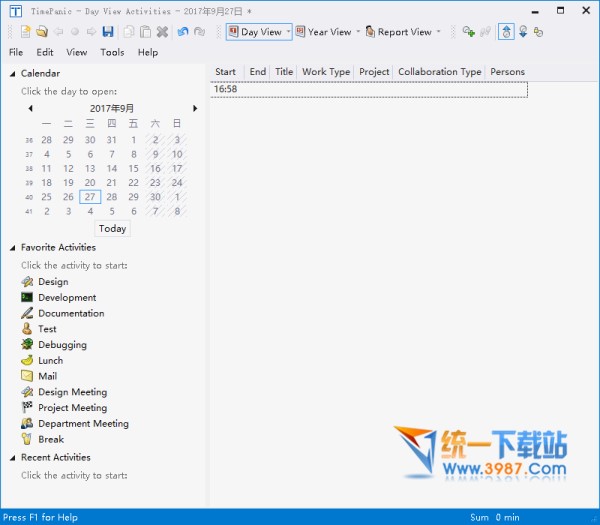The width and height of the screenshot is (600, 525).
Task: Open the Edit menu
Action: point(45,52)
